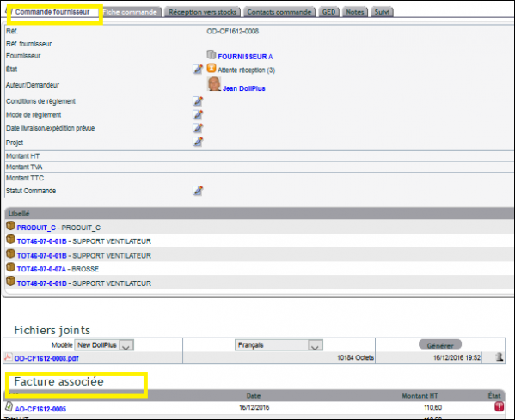The width and height of the screenshot is (515, 420).
Task: Click invoice document icon beside AO-CF1612-0005
Action: click(x=9, y=406)
